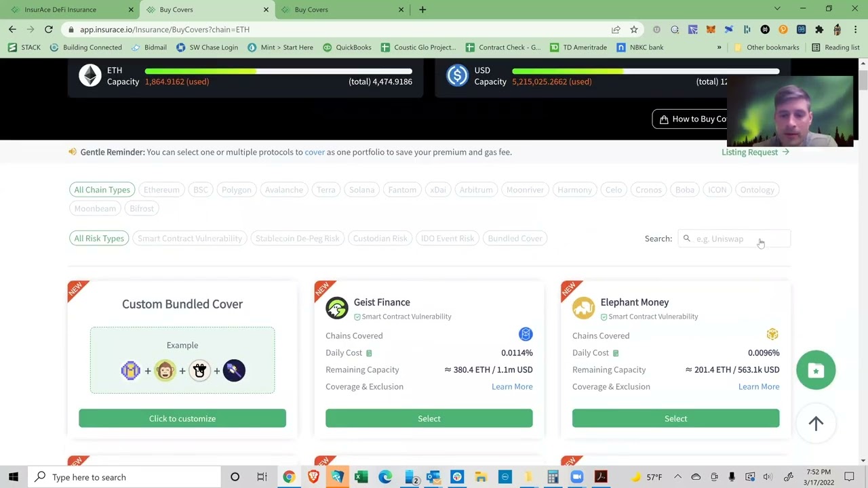Open the Zoom app in taskbar

click(x=576, y=477)
